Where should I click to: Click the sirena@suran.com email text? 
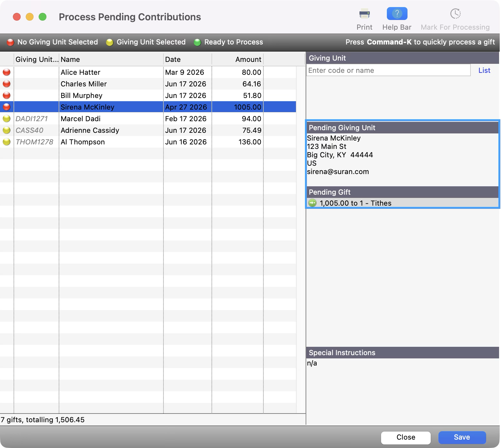(338, 171)
